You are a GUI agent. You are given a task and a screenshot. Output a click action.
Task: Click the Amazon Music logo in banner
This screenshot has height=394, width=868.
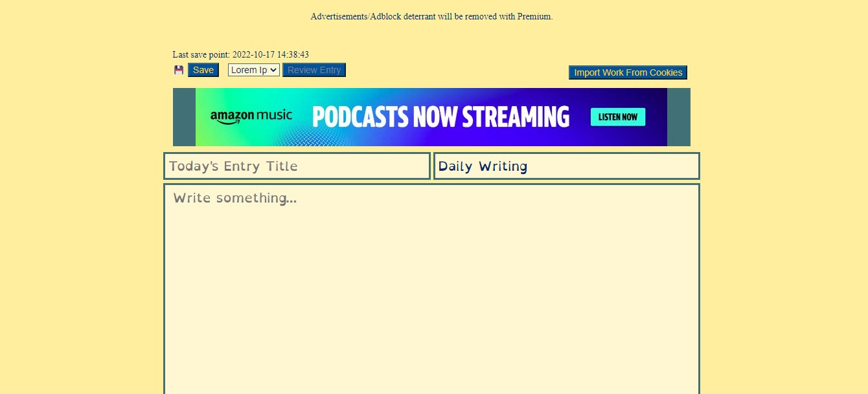coord(251,117)
